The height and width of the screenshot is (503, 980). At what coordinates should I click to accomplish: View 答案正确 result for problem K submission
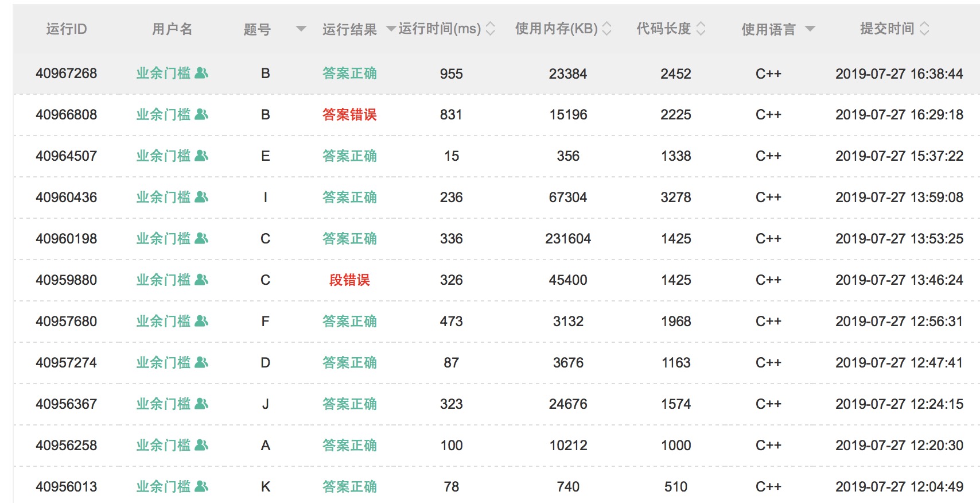tap(349, 487)
